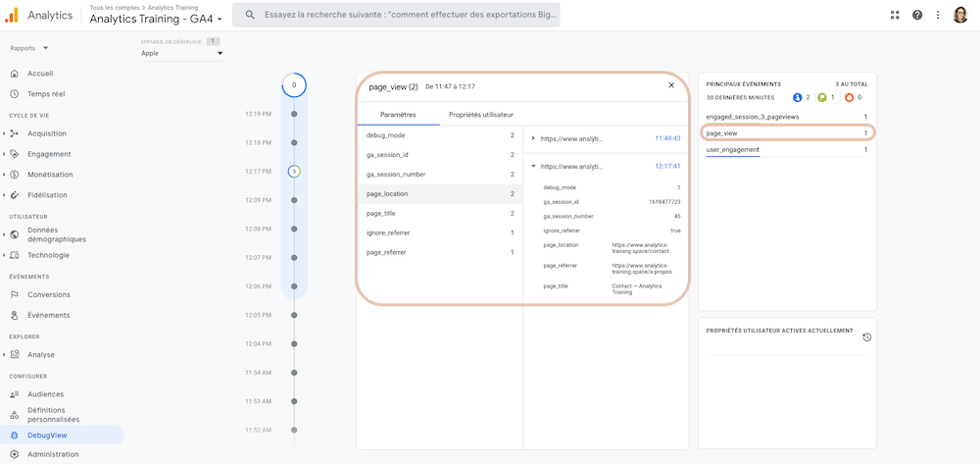Click the ga_session_id value 1618477723
980x464 pixels.
click(664, 202)
